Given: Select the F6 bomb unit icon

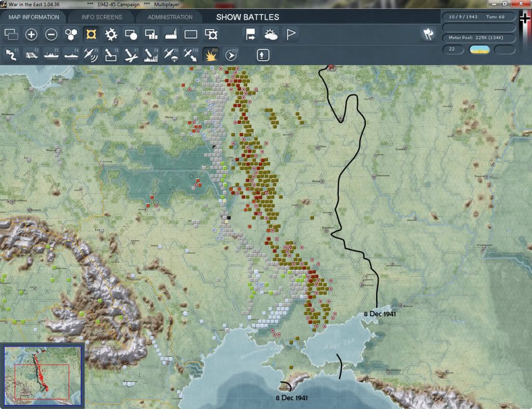Looking at the screenshot, I should pos(111,55).
